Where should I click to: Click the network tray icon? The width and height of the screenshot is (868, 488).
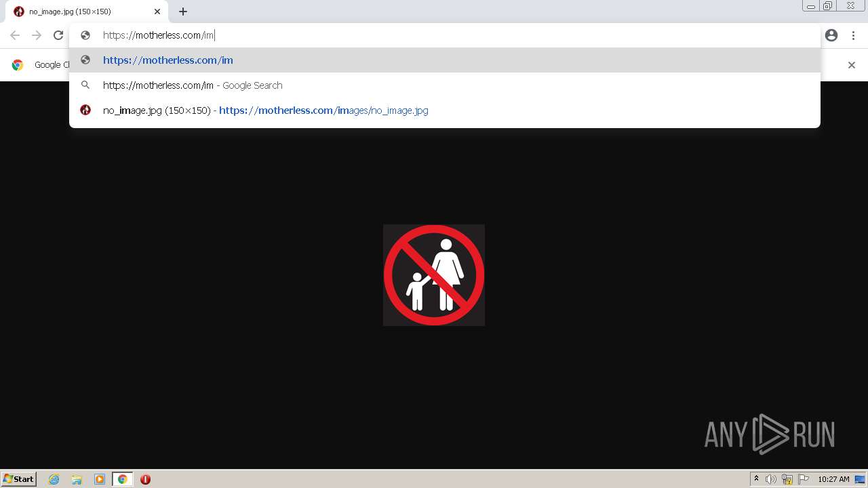click(787, 479)
